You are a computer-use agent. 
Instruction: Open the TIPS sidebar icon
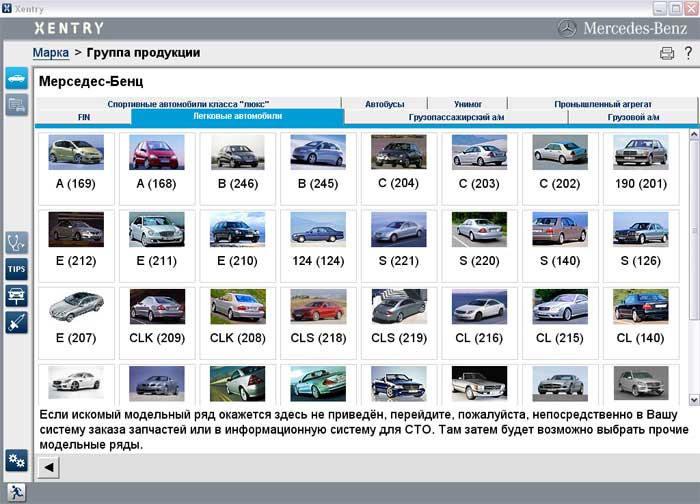click(x=16, y=268)
